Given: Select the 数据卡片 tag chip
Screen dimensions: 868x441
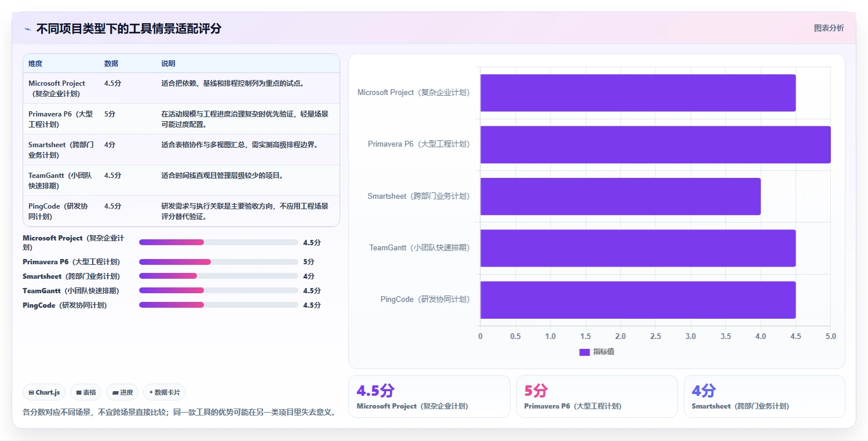Looking at the screenshot, I should pyautogui.click(x=165, y=392).
